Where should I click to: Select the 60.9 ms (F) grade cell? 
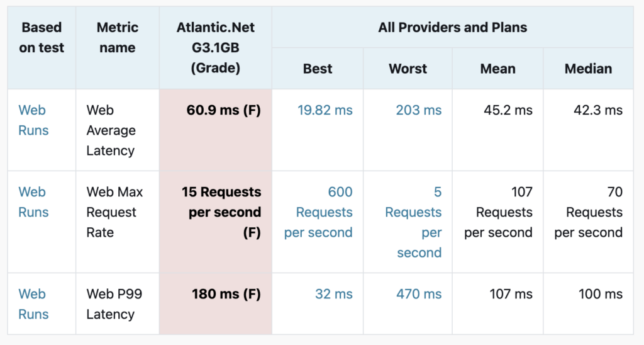click(x=216, y=130)
